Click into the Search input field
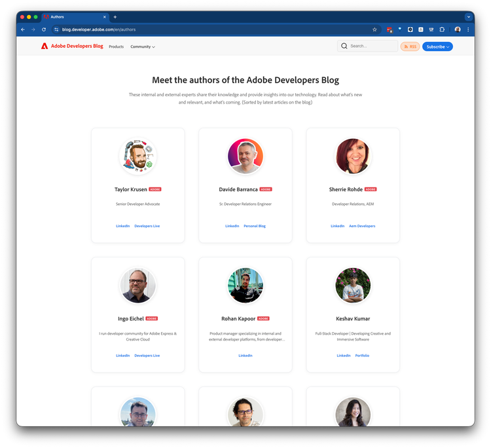 click(372, 47)
